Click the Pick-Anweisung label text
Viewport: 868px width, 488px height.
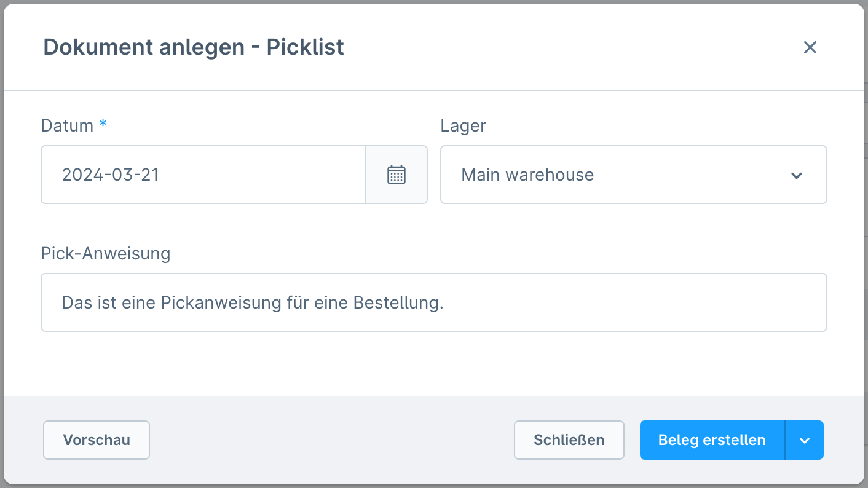pyautogui.click(x=105, y=253)
